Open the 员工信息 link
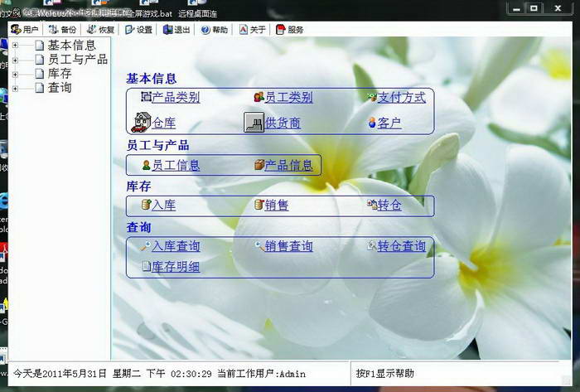The height and width of the screenshot is (392, 580). coord(176,165)
